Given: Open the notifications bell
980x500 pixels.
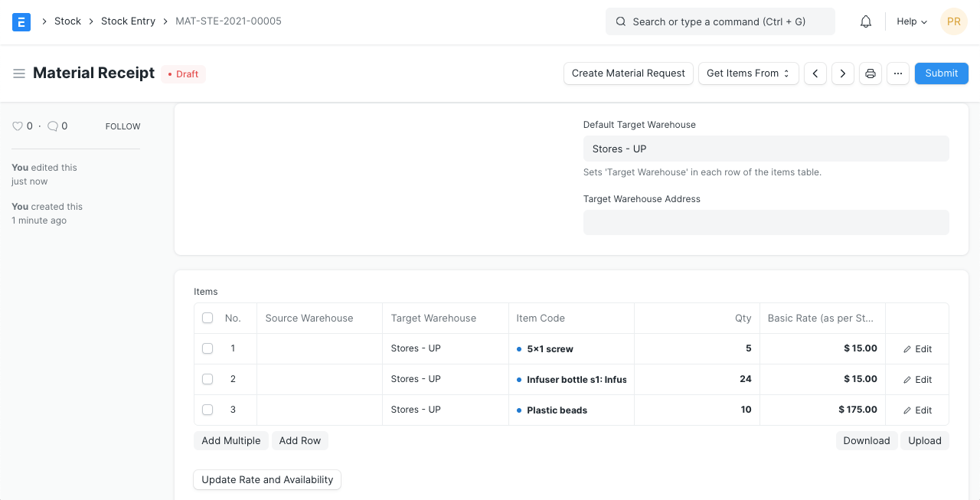Looking at the screenshot, I should coord(866,21).
